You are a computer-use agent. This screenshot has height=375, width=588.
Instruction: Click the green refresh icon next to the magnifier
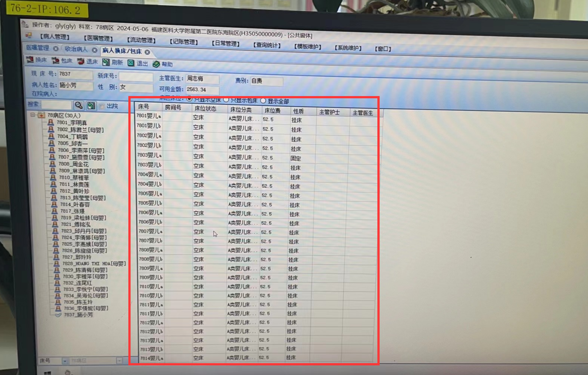click(91, 106)
